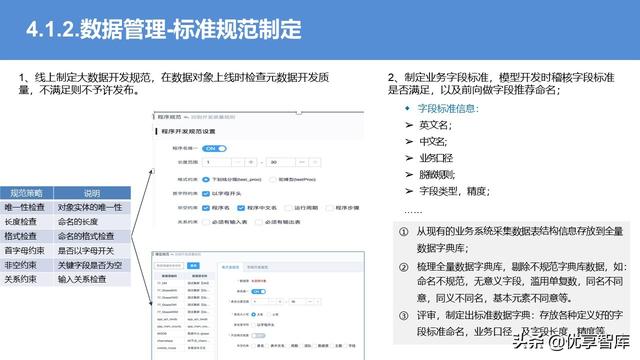Screen dimensions: 640x360
Task: Check the 必须有输出表 option
Action: [258, 222]
